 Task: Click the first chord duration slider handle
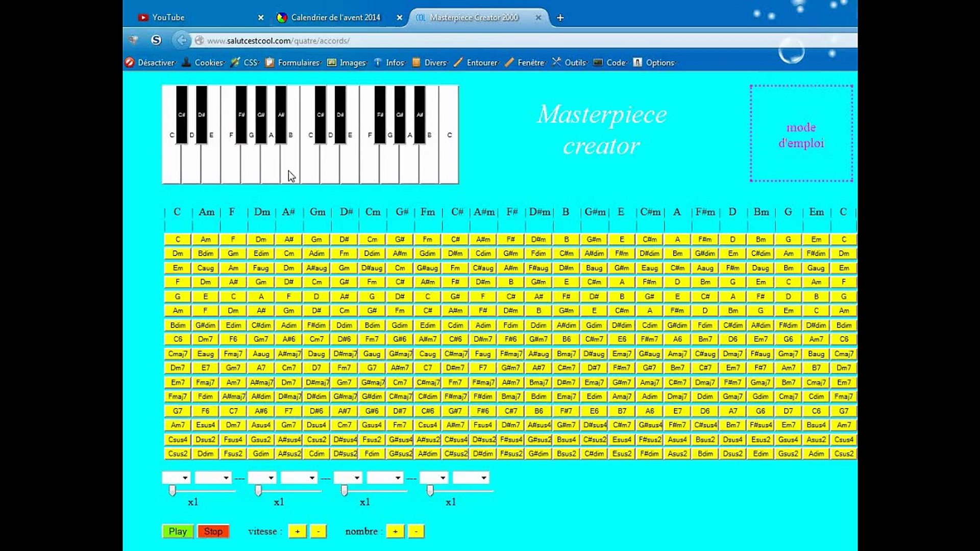[173, 491]
